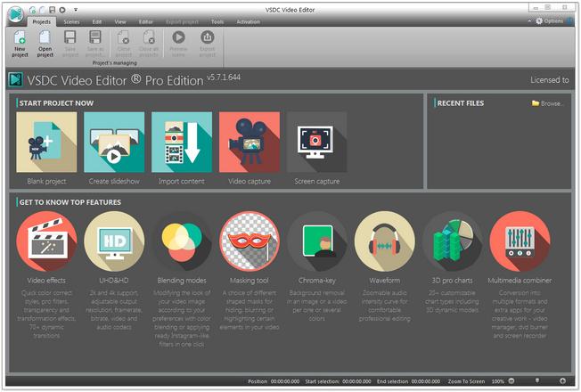View the 3D pro charts feature
Viewport: 581px width, 392px height.
[x=452, y=241]
